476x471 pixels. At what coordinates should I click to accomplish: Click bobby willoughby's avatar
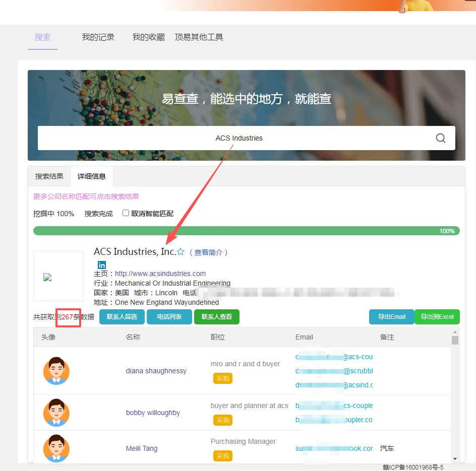pos(56,413)
